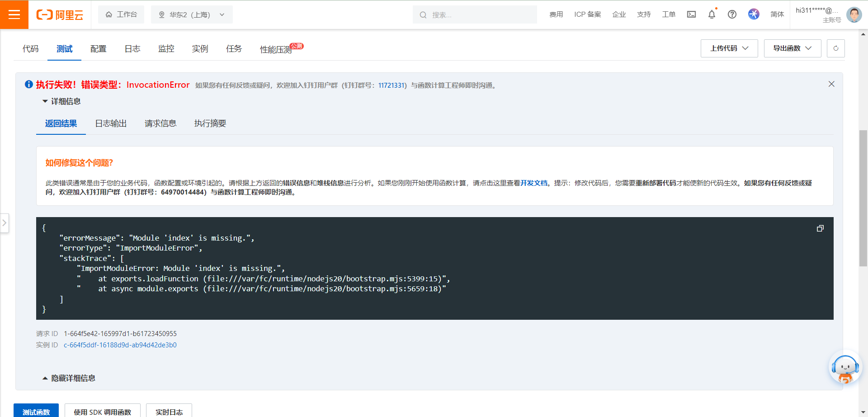Click the scrollbar down arrow
Image resolution: width=868 pixels, height=417 pixels.
[863, 412]
